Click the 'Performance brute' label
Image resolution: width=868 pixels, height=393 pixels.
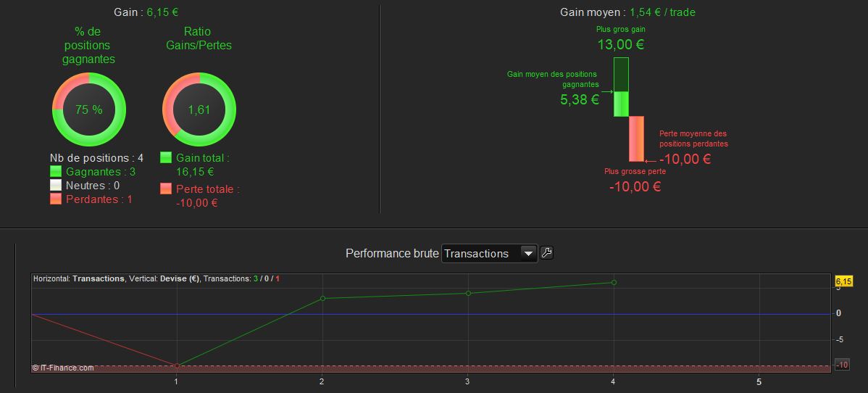392,253
